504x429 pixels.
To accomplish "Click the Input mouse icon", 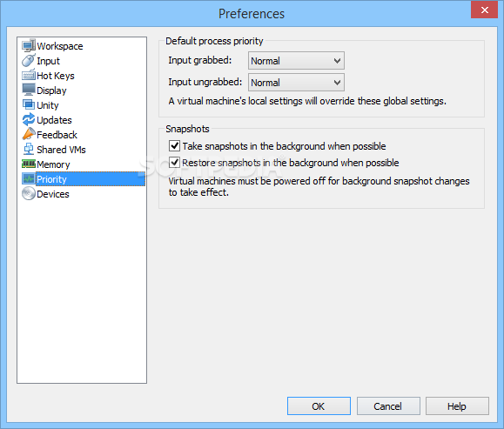I will click(29, 60).
